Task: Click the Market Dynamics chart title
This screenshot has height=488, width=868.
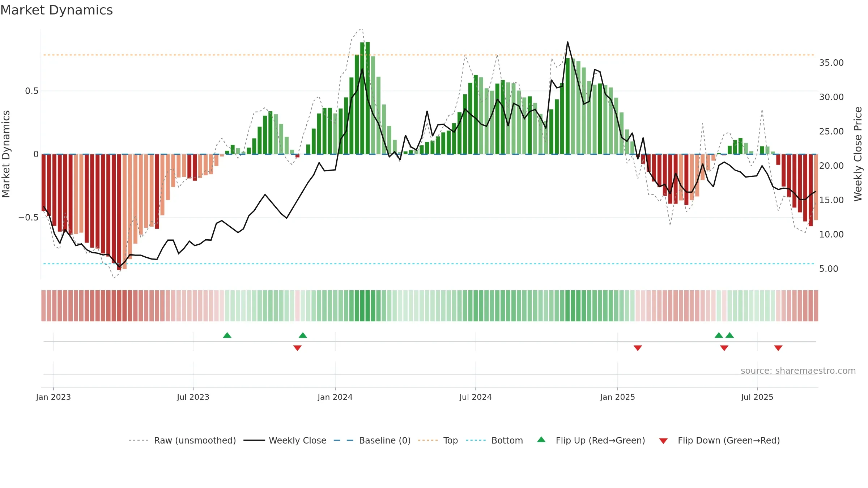Action: 56,10
